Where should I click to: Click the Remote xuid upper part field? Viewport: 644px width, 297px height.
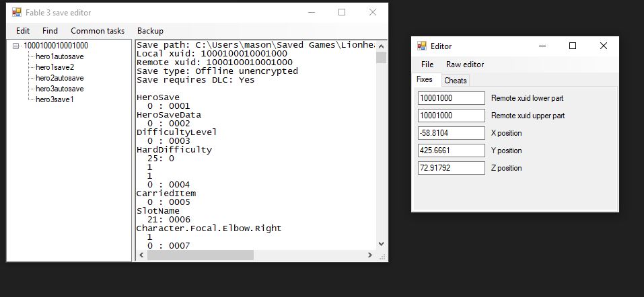pyautogui.click(x=452, y=116)
